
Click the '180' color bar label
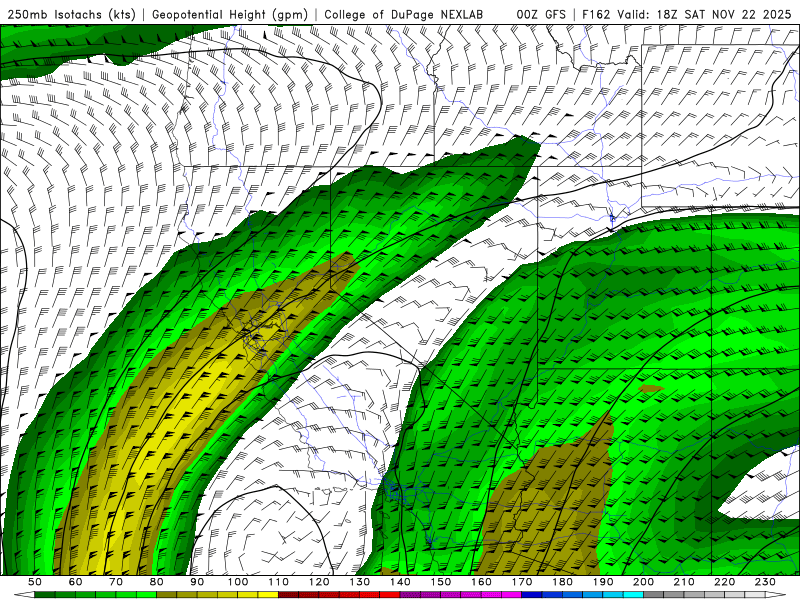pos(562,582)
